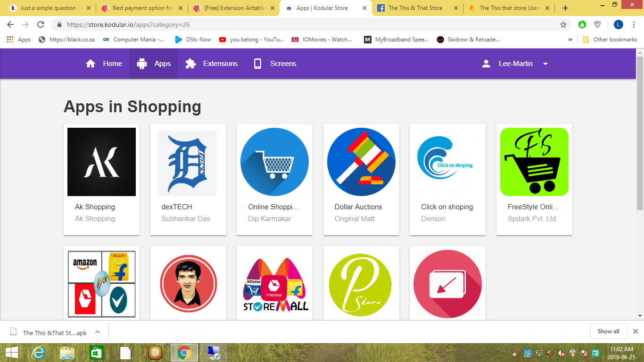Open Screens in the navigation bar
This screenshot has height=362, width=644.
[x=275, y=64]
